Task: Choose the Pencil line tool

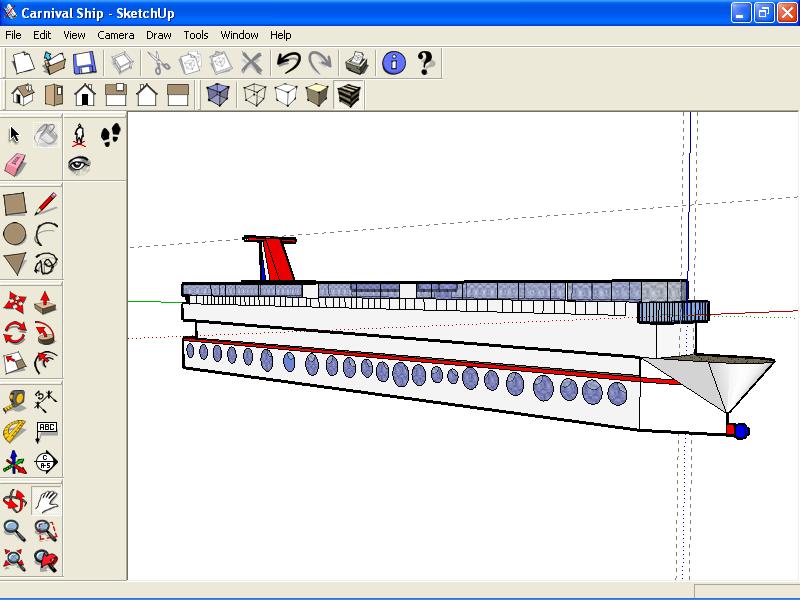Action: pyautogui.click(x=46, y=204)
